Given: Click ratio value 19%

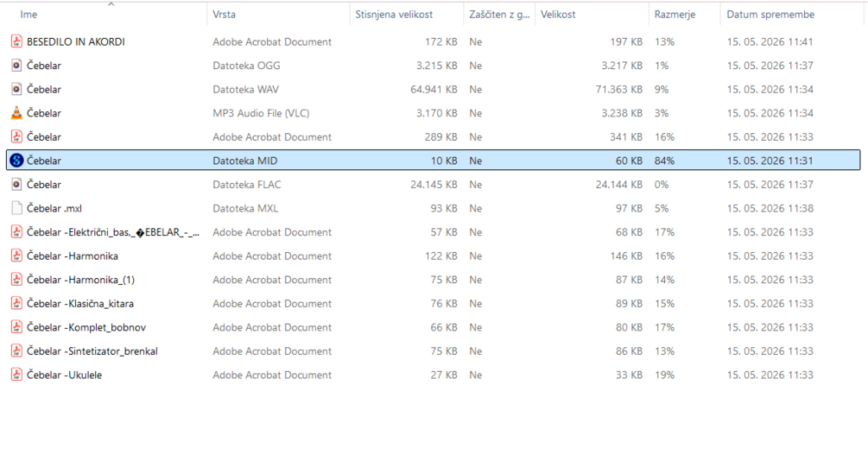Looking at the screenshot, I should (664, 375).
